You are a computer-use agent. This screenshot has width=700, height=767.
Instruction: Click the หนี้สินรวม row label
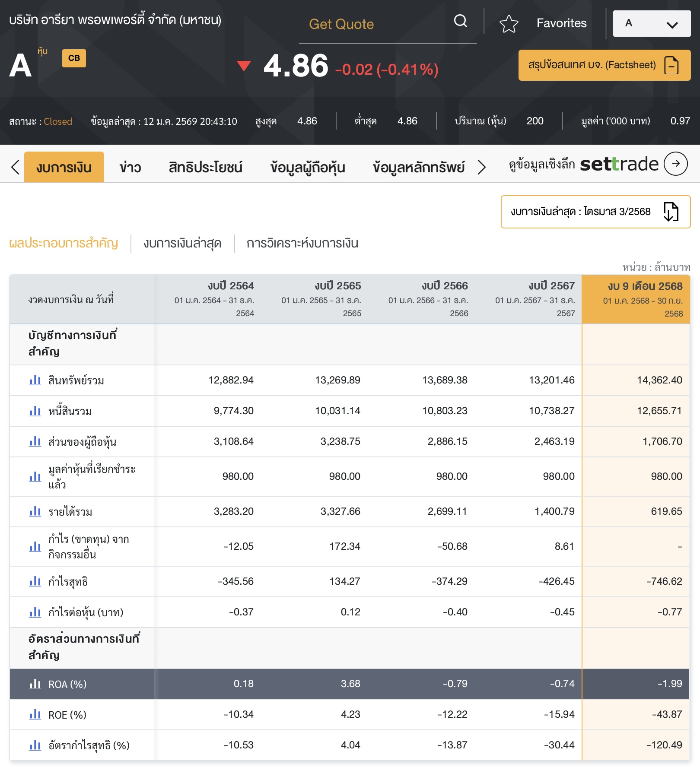tap(70, 411)
